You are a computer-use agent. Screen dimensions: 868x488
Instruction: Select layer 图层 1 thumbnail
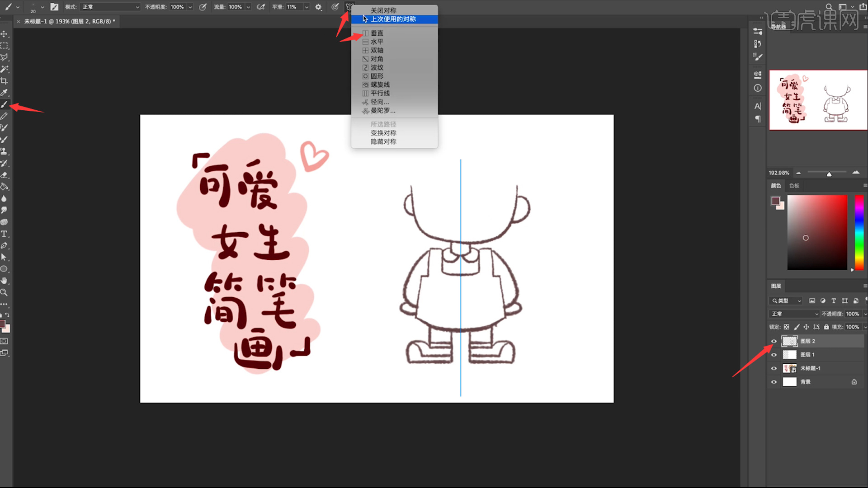[789, 355]
